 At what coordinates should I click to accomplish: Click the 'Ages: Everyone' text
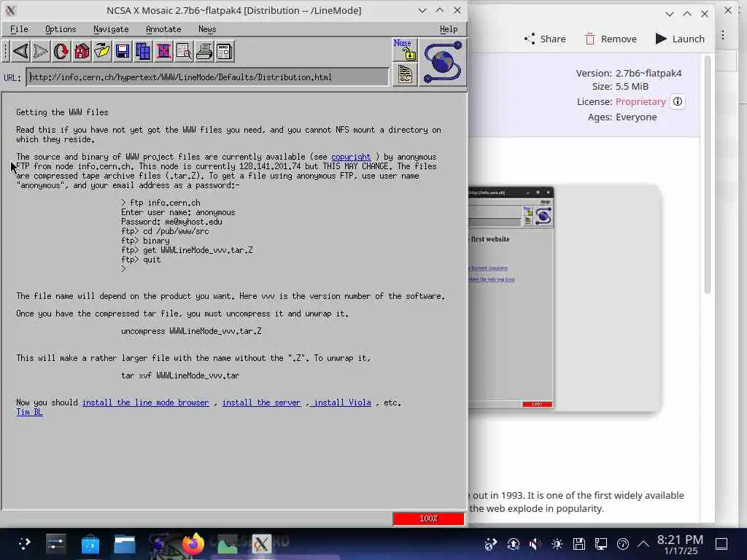pos(622,117)
